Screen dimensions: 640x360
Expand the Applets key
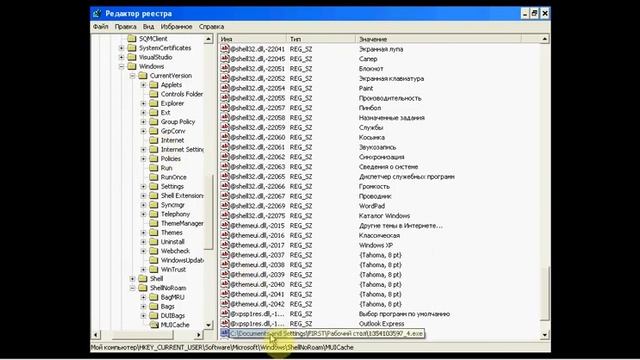coord(144,85)
